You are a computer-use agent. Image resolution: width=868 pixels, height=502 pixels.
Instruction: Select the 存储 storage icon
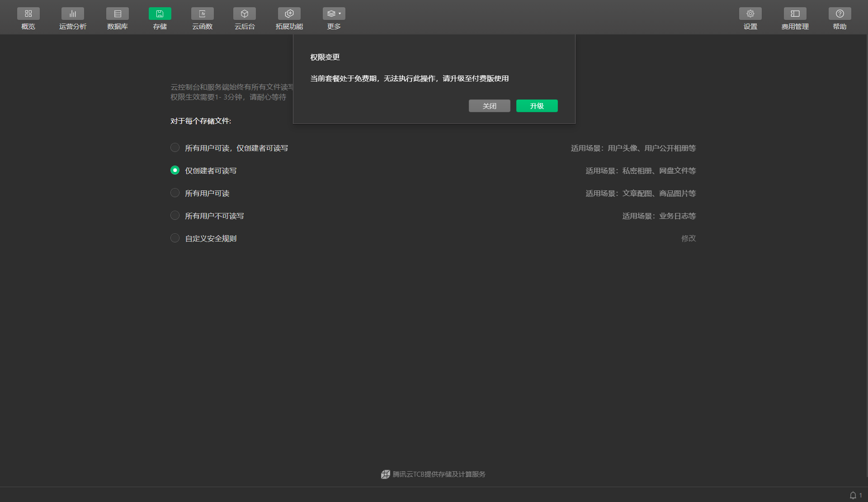(x=160, y=14)
